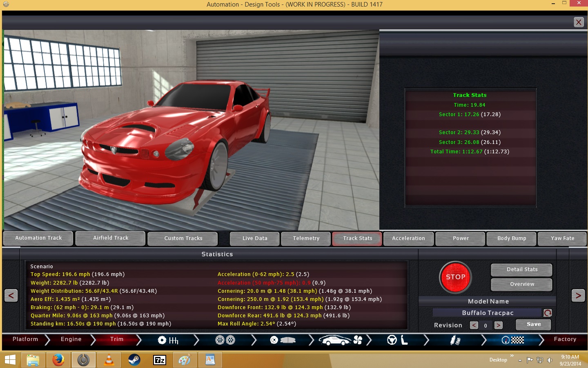
Task: Open the wheels and tires step icon
Action: (225, 340)
